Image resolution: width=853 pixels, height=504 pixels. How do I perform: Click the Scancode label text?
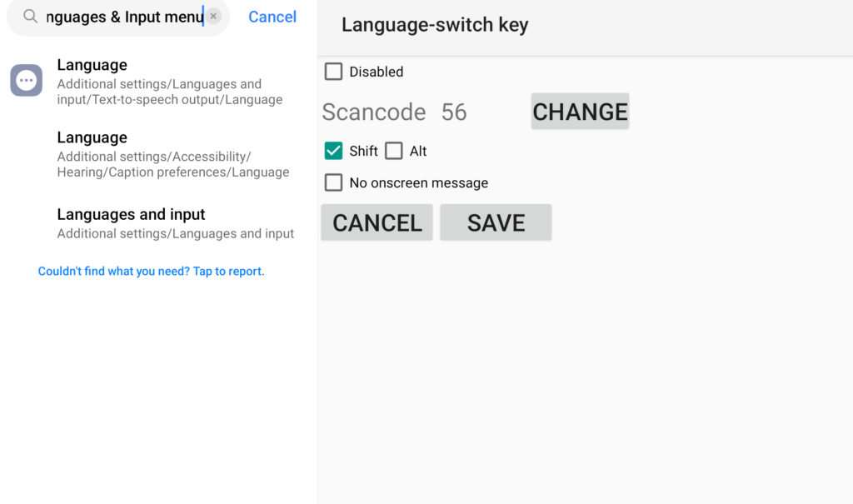point(374,112)
